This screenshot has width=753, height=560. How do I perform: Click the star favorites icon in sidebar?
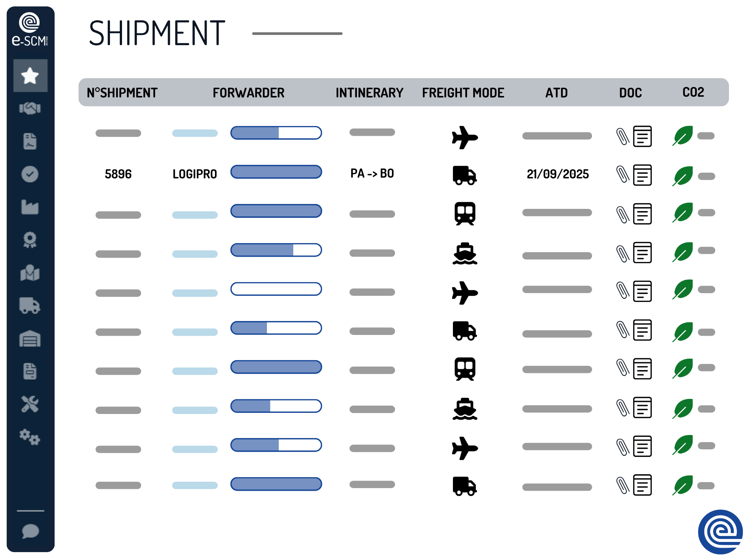click(x=30, y=76)
